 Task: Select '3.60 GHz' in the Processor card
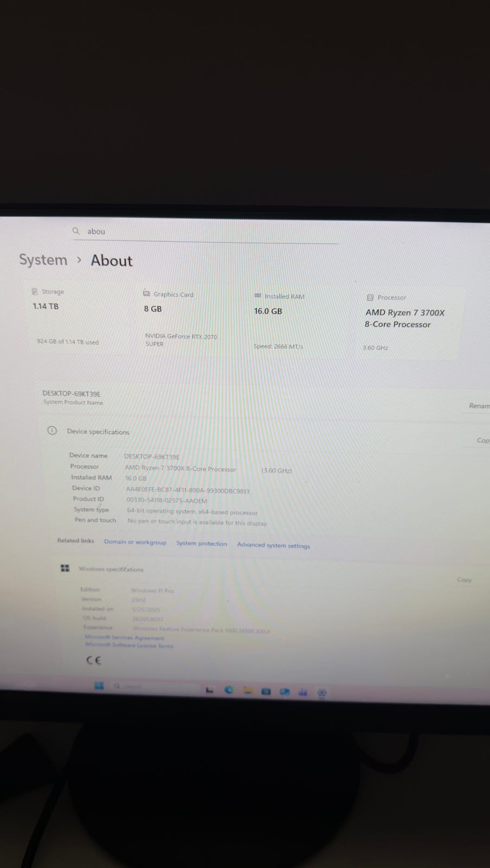click(x=375, y=348)
